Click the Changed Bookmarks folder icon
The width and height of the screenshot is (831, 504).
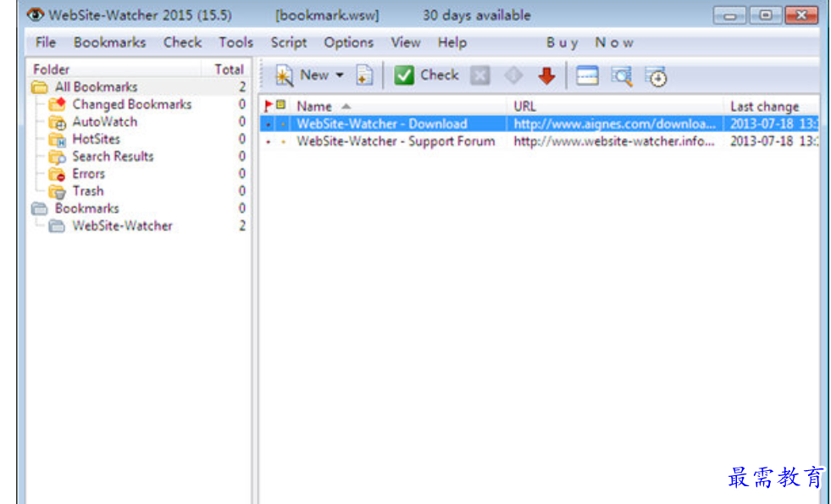click(58, 104)
